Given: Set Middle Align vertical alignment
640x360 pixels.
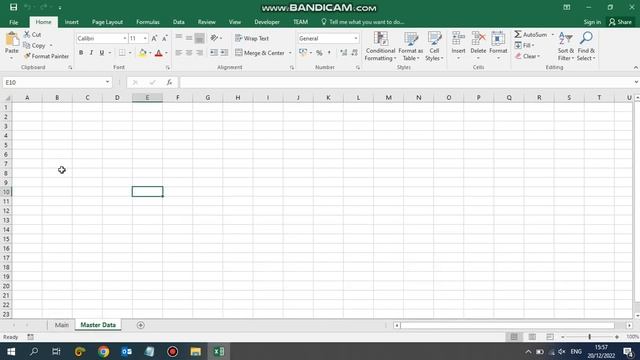Looking at the screenshot, I should 189,38.
